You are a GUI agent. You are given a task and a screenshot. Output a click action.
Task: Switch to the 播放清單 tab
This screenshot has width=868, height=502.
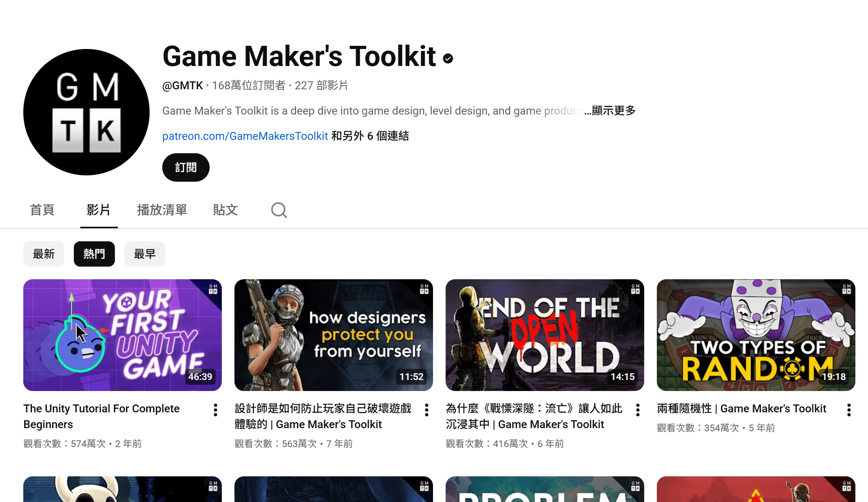[x=162, y=210]
